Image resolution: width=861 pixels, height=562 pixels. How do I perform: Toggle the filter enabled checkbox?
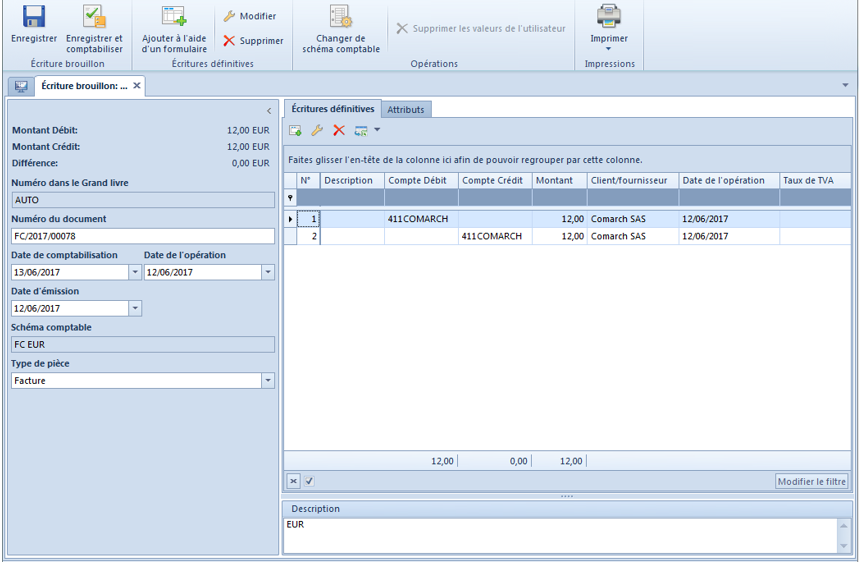point(309,481)
